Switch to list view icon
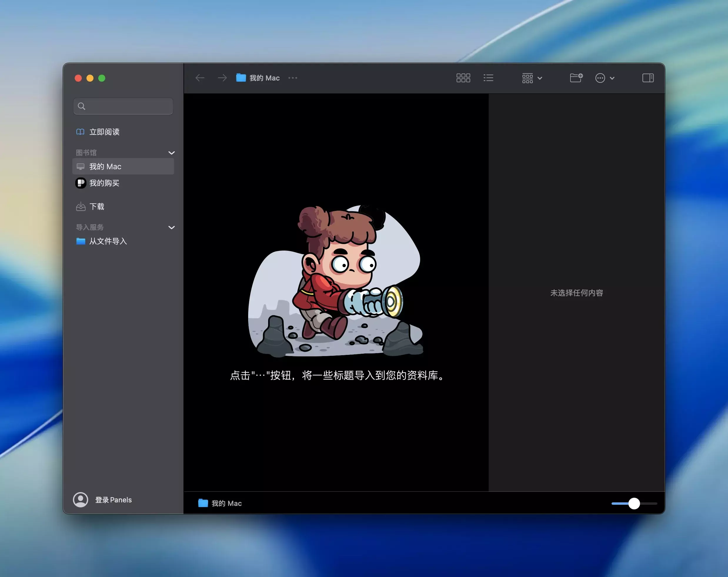 488,78
